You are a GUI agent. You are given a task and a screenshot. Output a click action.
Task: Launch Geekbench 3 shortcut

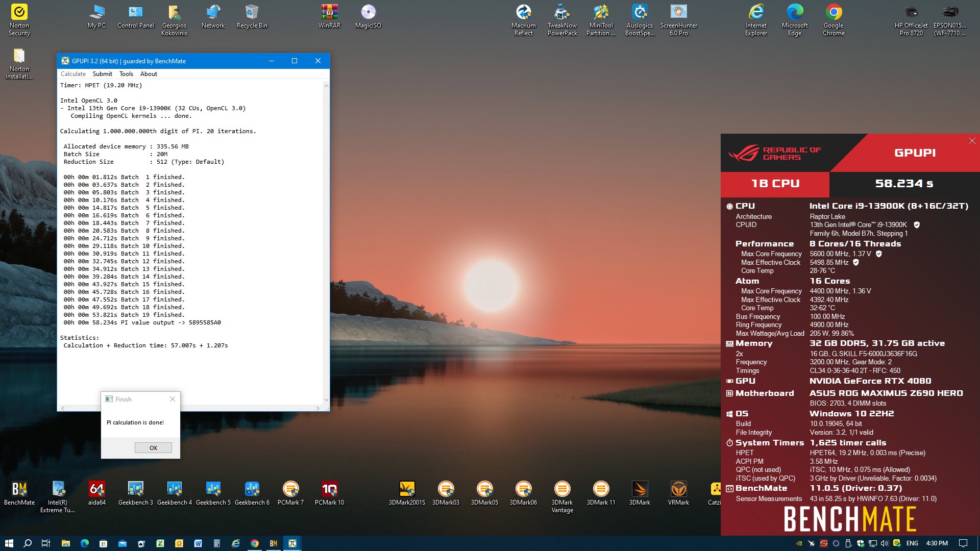(x=136, y=493)
